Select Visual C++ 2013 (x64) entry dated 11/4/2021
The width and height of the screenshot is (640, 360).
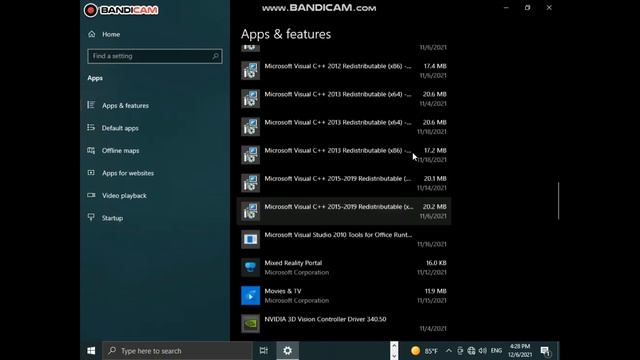point(344,99)
